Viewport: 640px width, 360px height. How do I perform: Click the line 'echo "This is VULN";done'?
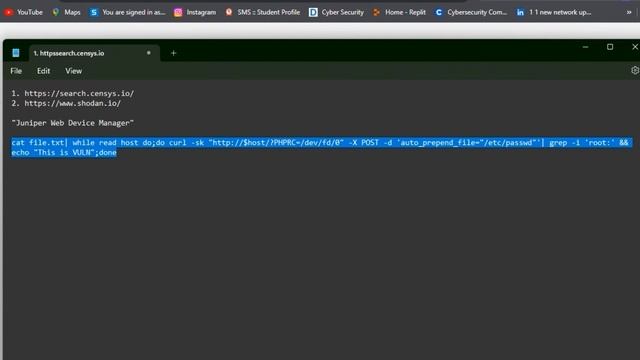tap(64, 152)
